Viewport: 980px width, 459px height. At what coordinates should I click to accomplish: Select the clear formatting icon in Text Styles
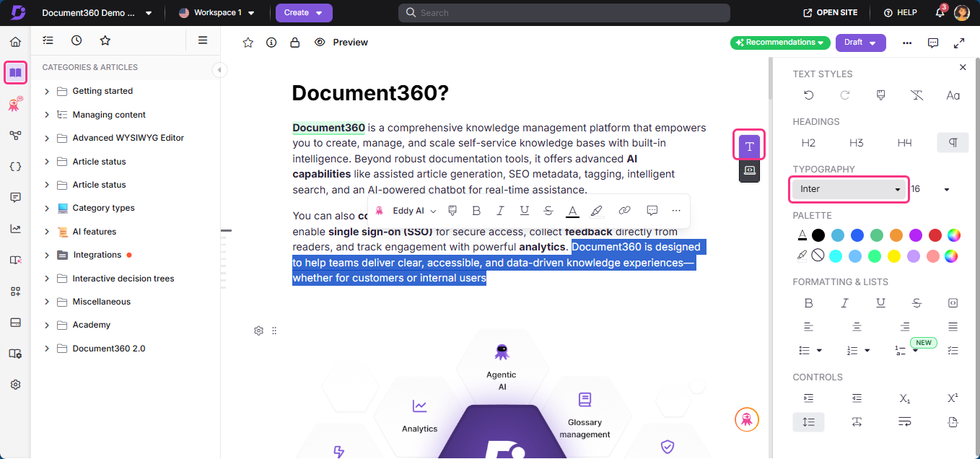(x=916, y=95)
